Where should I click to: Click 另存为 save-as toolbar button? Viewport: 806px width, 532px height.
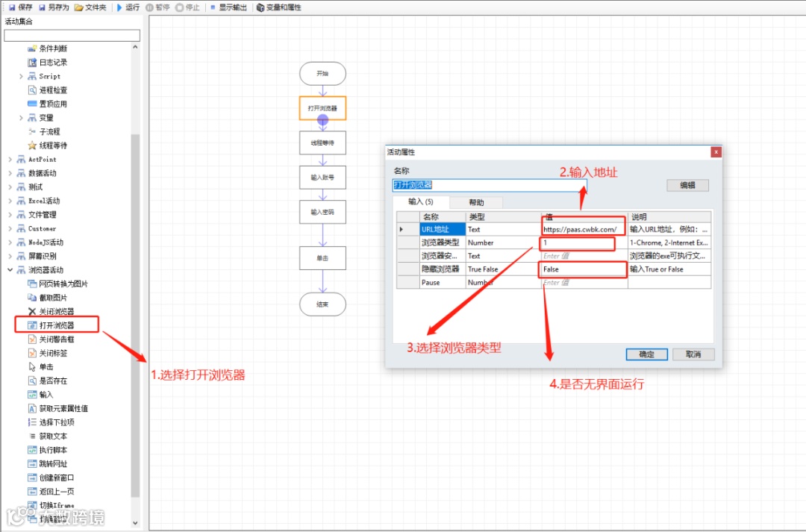54,7
